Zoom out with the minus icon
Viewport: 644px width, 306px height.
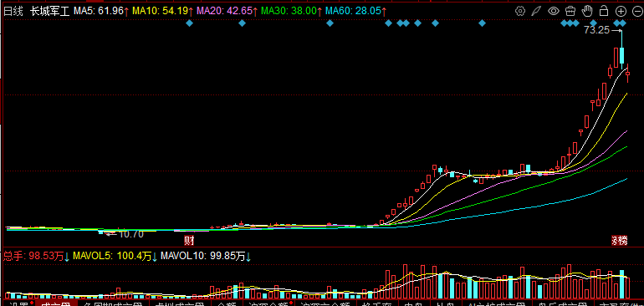(x=637, y=11)
